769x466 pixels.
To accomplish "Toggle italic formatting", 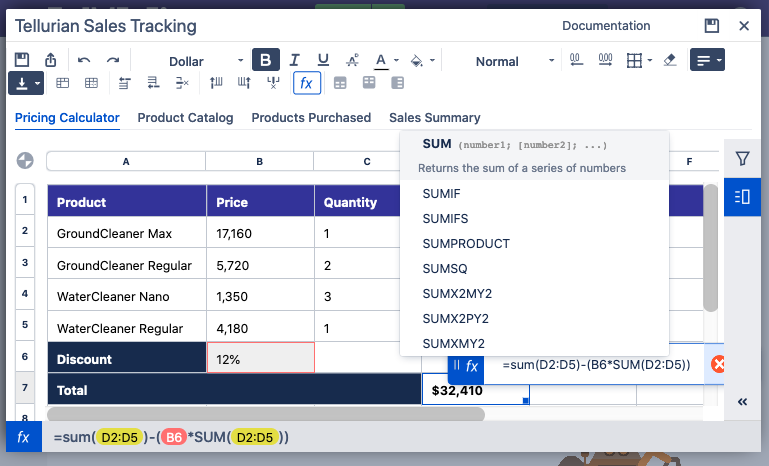I will [294, 60].
